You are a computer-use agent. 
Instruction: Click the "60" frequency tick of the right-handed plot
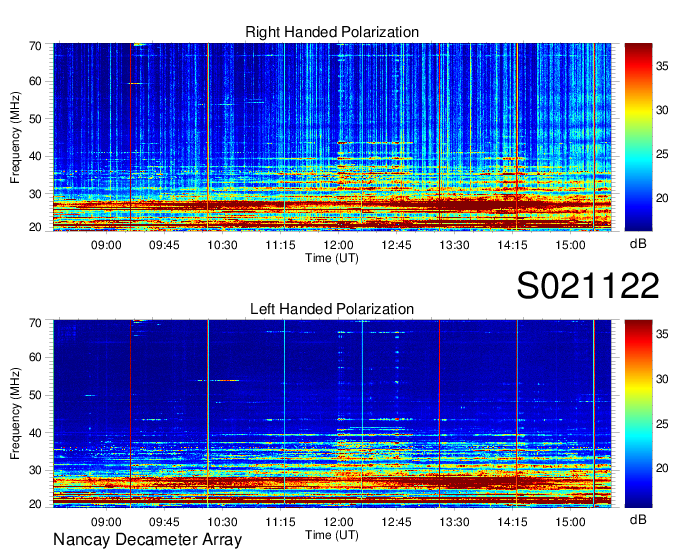coord(35,82)
